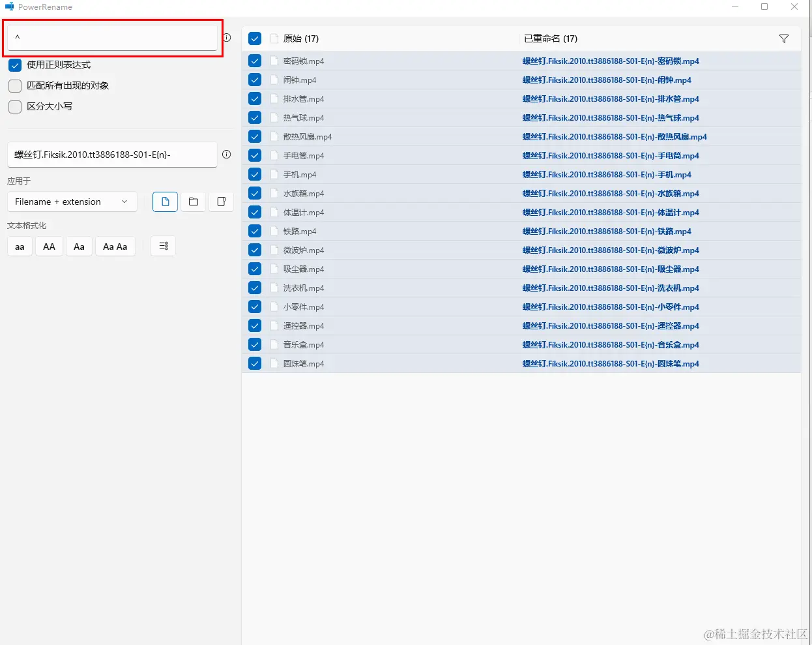Uncheck the 手电筒.mp4 checkbox
This screenshot has width=812, height=645.
click(255, 156)
